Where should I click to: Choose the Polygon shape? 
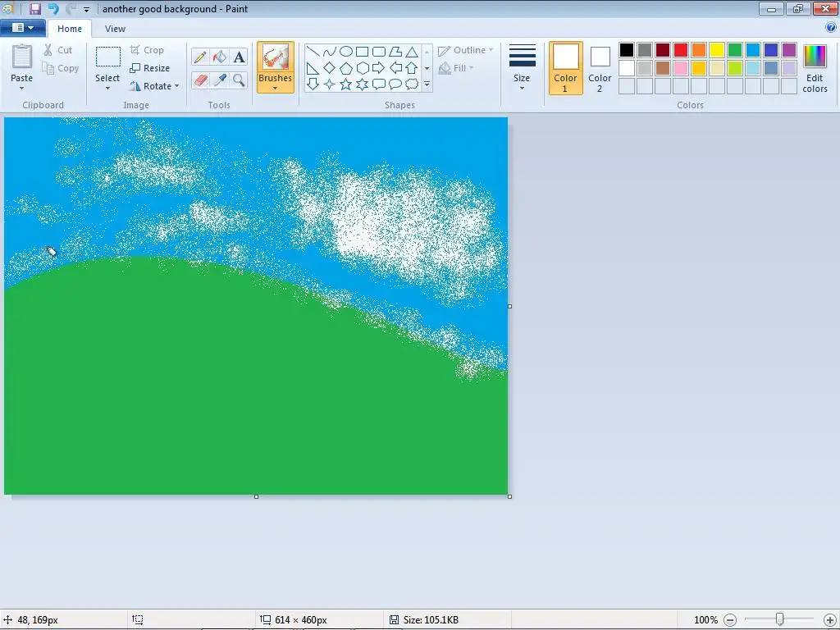point(395,52)
